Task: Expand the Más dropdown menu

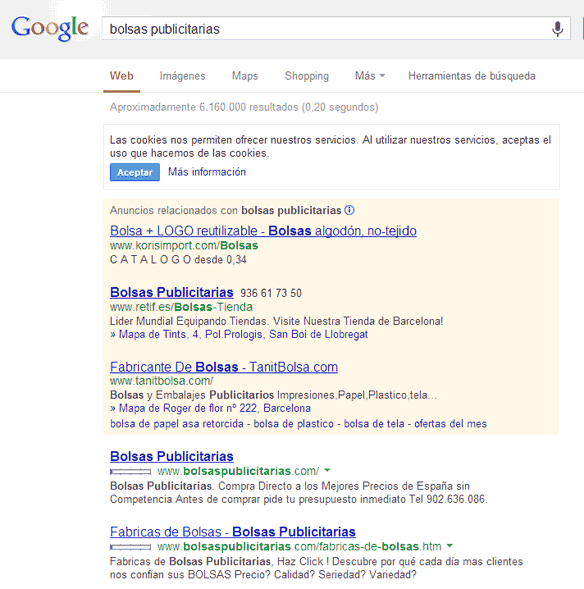Action: 370,76
